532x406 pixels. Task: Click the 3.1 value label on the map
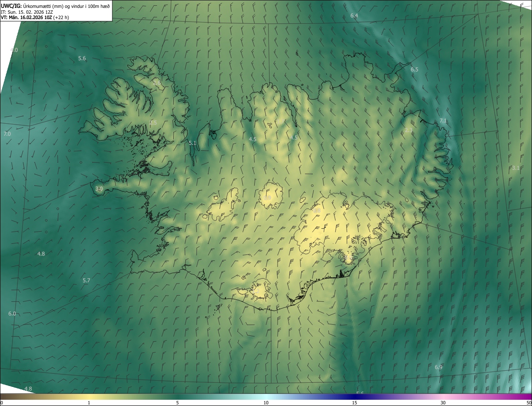click(516, 168)
